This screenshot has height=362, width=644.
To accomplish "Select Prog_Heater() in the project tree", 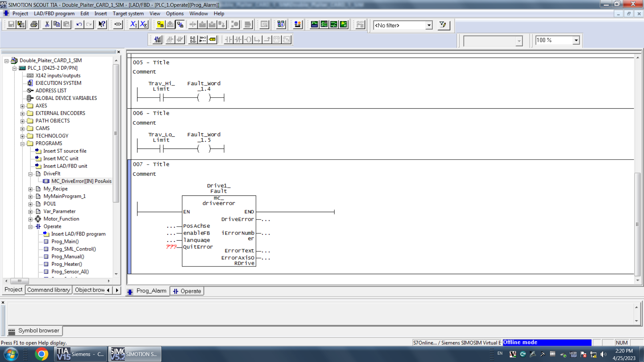I will coord(66,264).
